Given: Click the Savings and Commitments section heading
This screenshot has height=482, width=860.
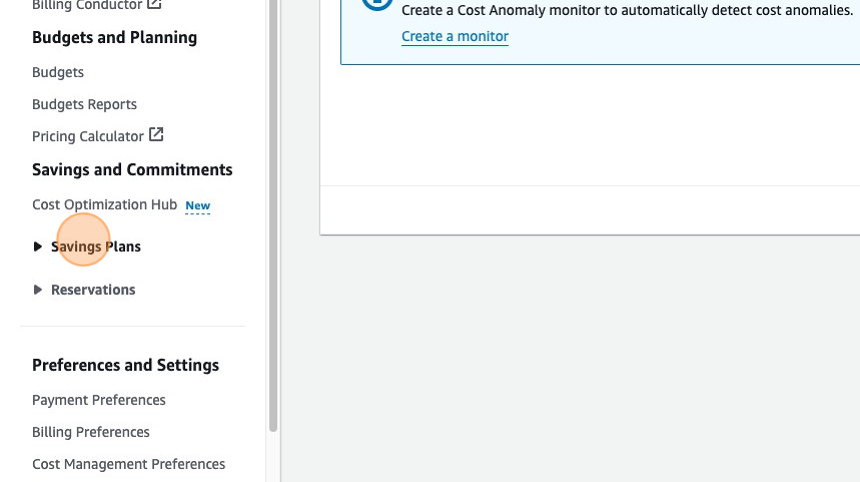Looking at the screenshot, I should click(132, 170).
